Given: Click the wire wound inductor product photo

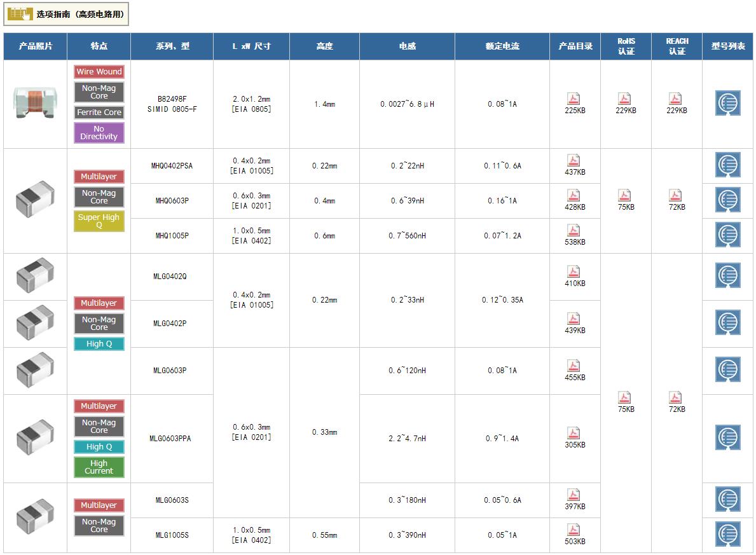Looking at the screenshot, I should [x=35, y=103].
